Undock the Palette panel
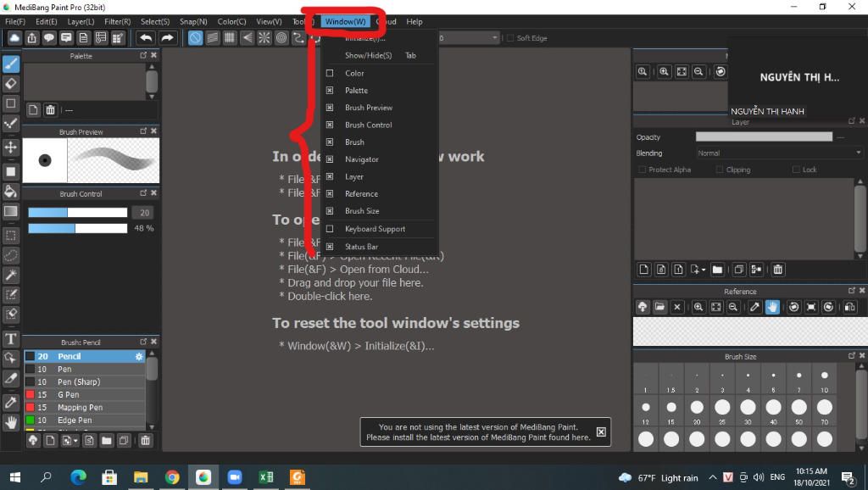Screen dimensions: 868x490 coord(143,55)
